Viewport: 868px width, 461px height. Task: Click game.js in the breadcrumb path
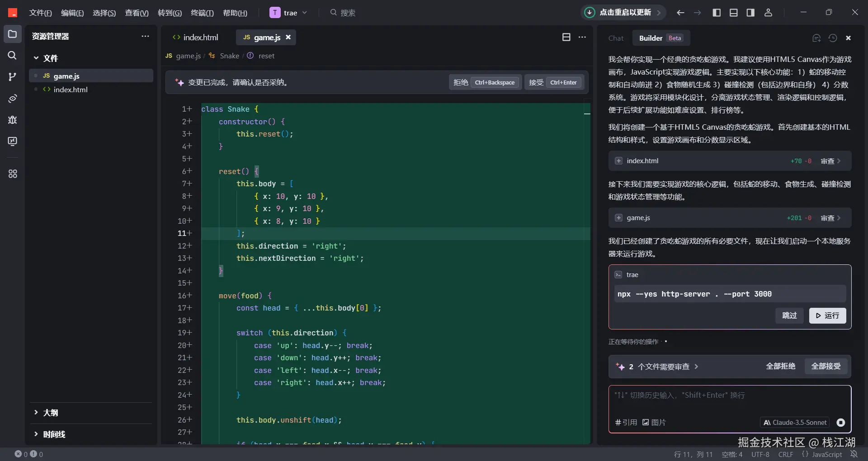188,56
